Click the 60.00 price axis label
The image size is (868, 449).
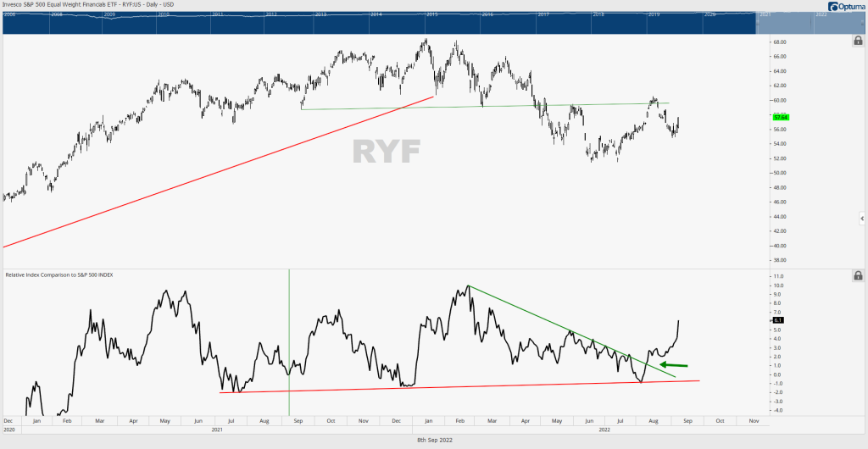click(780, 100)
